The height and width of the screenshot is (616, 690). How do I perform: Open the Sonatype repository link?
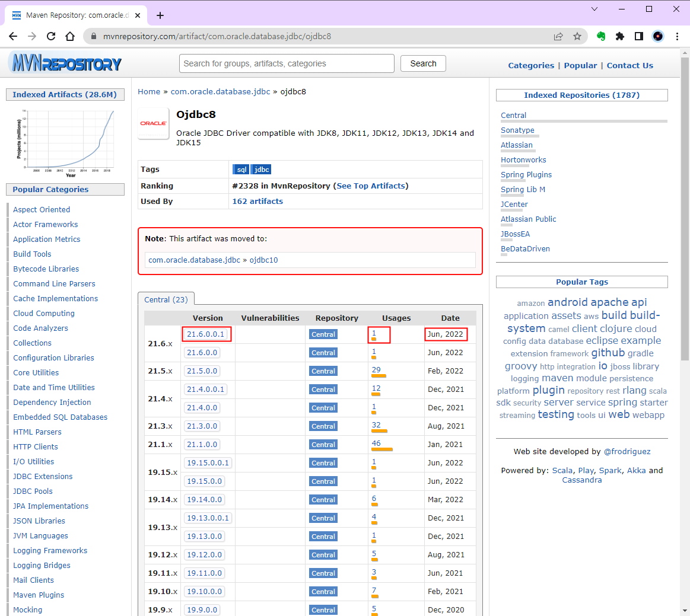coord(517,130)
